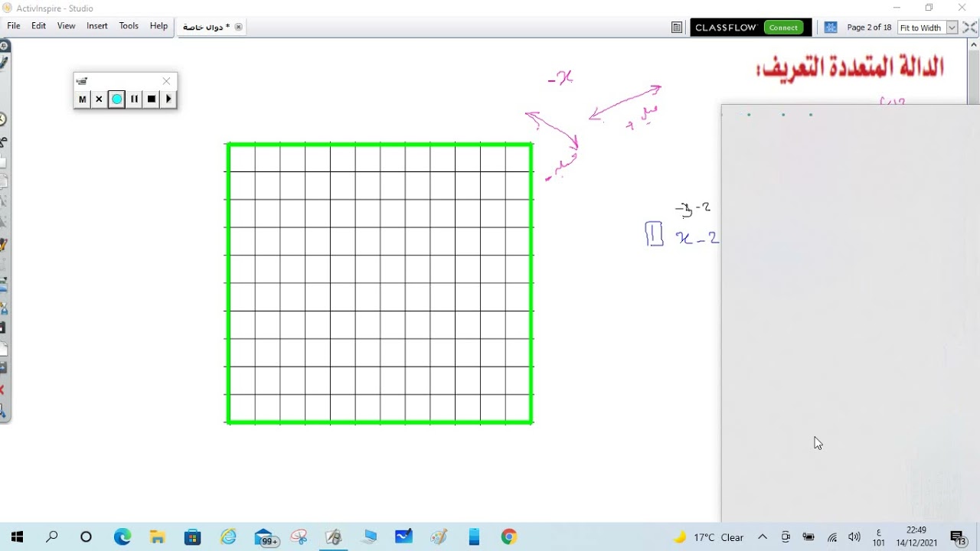The width and height of the screenshot is (980, 551).
Task: Switch to ActivInspire taskbar icon
Action: coord(334,537)
